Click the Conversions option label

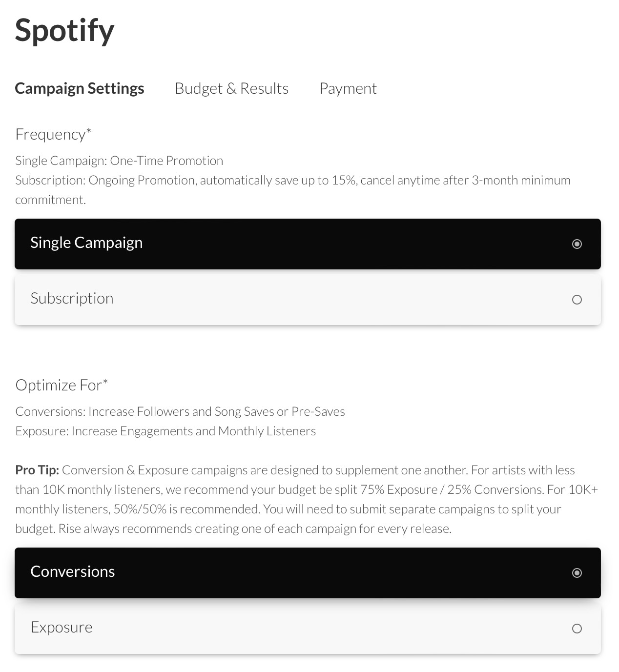(x=73, y=571)
